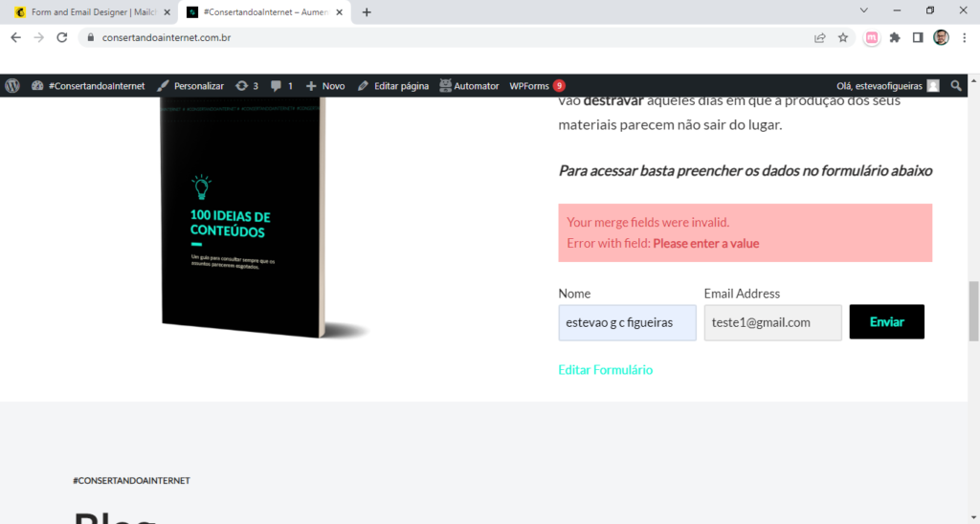This screenshot has width=980, height=524.
Task: Open the Novo new content menu
Action: [x=325, y=85]
